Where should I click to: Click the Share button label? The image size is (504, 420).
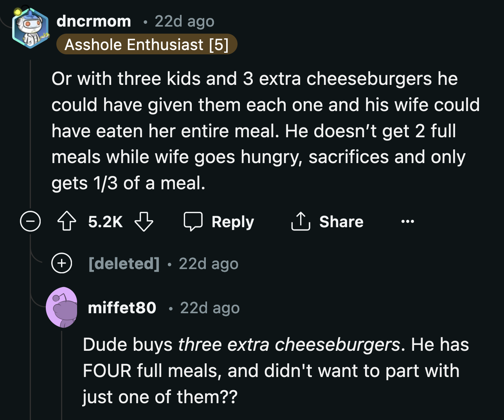341,221
